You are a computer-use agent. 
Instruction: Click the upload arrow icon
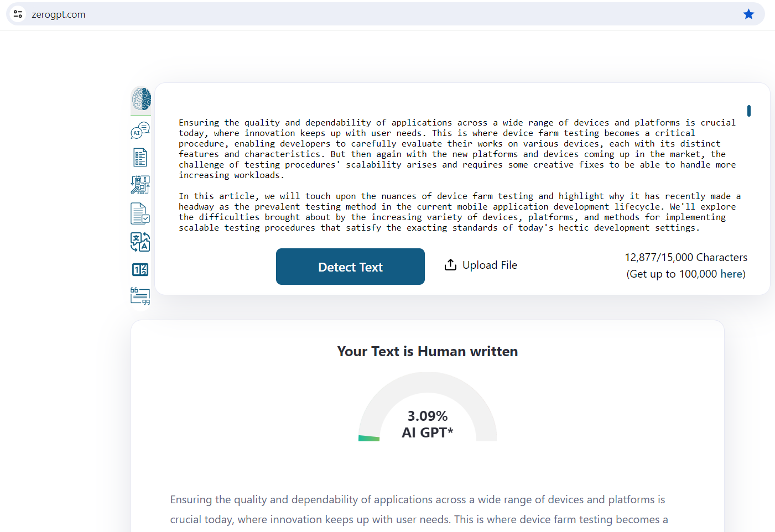click(x=450, y=265)
